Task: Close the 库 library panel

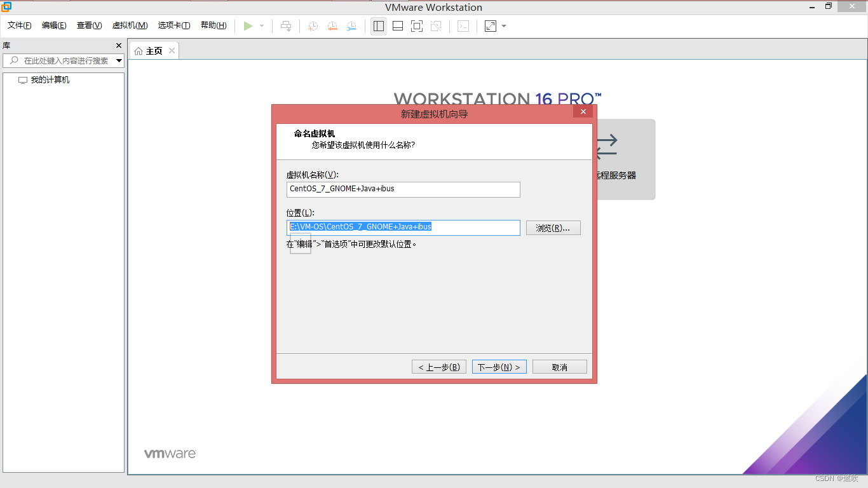Action: pyautogui.click(x=118, y=46)
